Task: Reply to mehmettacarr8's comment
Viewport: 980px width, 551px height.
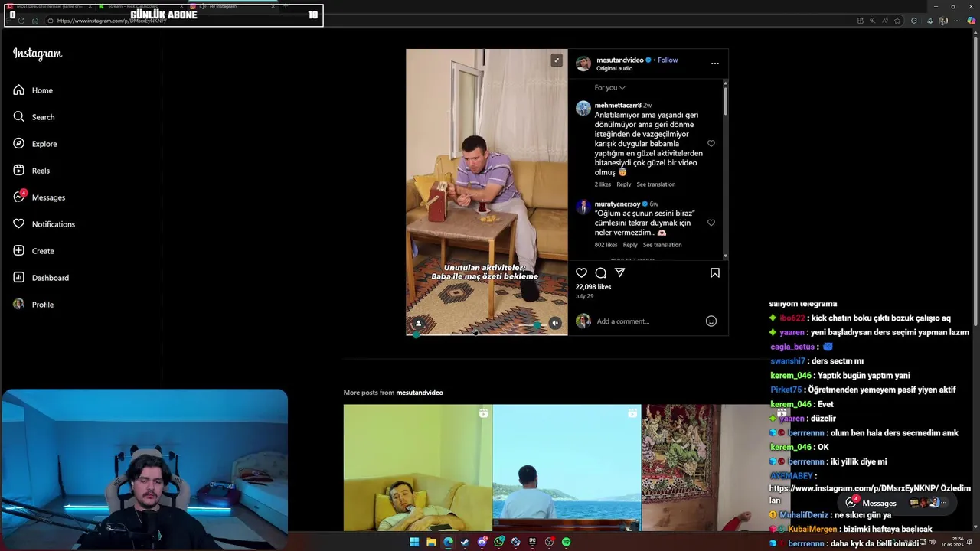Action: click(x=624, y=184)
